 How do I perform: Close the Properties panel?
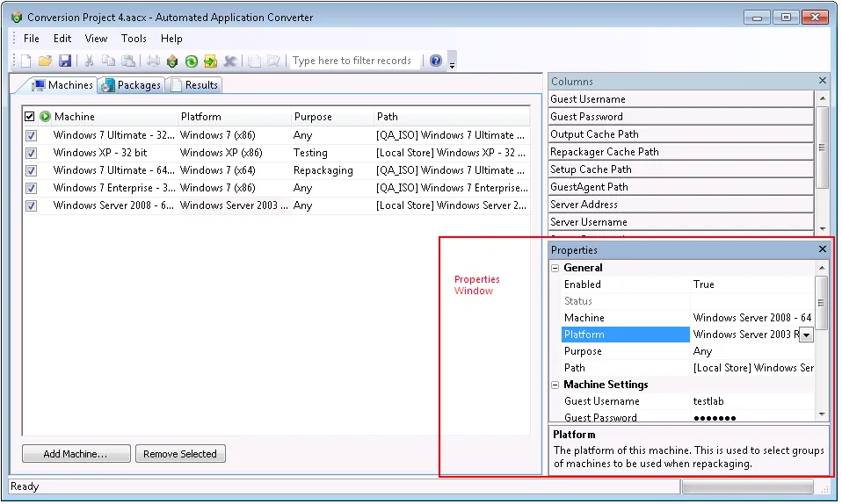(x=823, y=250)
